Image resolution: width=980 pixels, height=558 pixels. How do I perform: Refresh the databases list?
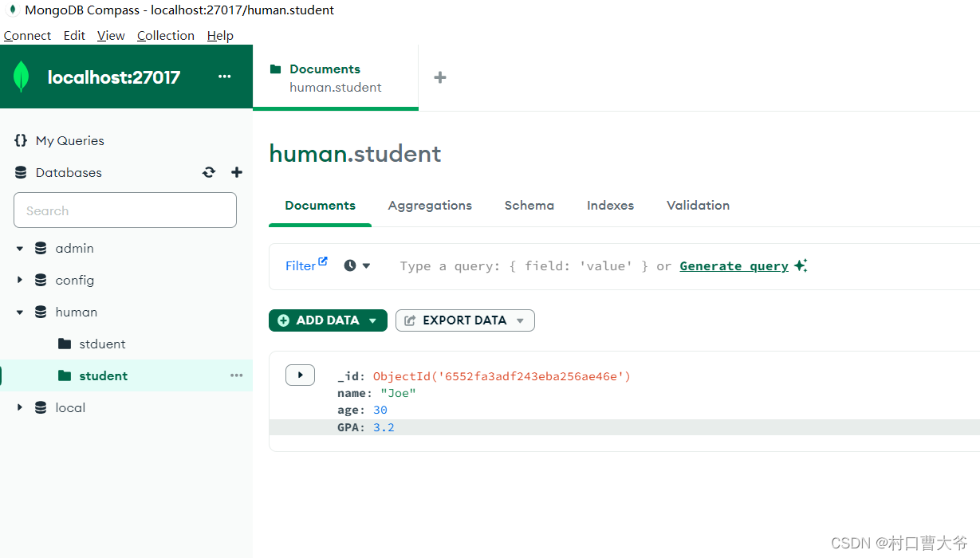click(x=208, y=172)
